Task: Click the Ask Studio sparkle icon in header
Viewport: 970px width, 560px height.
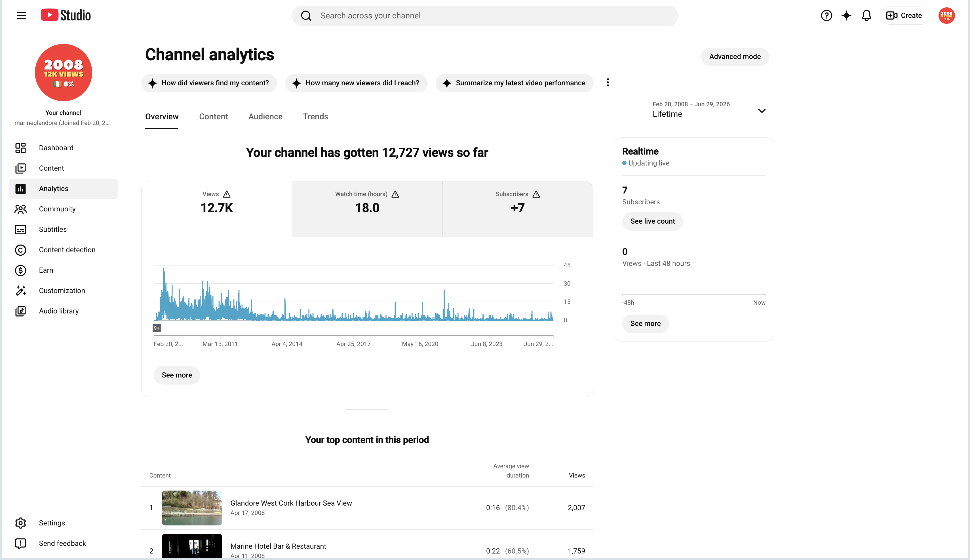Action: (x=846, y=15)
